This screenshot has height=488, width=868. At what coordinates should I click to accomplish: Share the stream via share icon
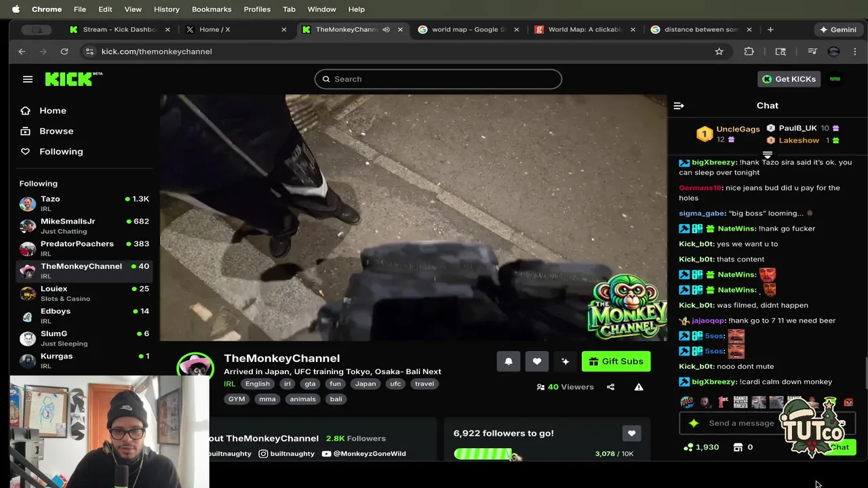610,387
